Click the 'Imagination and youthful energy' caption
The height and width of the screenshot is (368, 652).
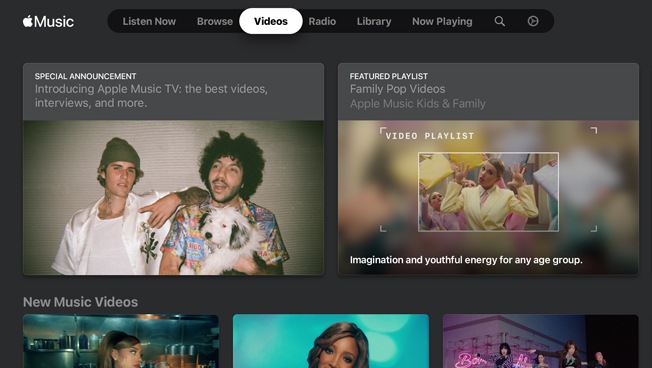pos(466,260)
